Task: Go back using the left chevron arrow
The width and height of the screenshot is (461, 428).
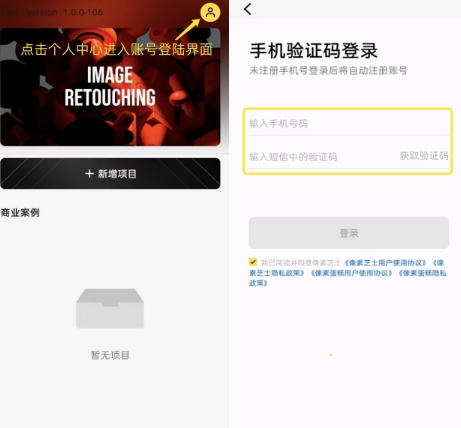Action: click(x=248, y=9)
